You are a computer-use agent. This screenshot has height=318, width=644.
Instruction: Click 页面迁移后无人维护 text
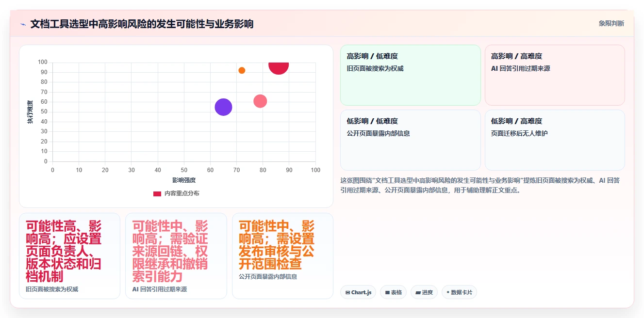519,133
